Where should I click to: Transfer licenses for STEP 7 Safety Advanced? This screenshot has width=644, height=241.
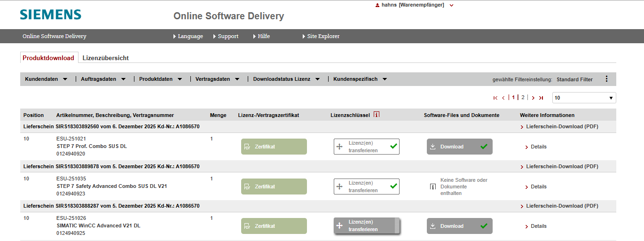[366, 187]
